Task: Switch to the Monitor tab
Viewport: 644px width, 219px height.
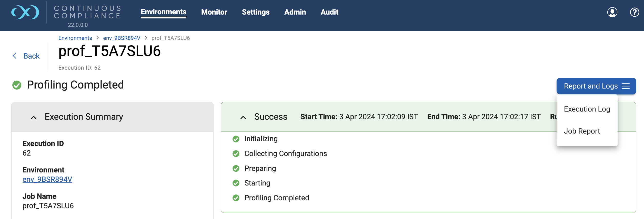Action: pyautogui.click(x=214, y=12)
